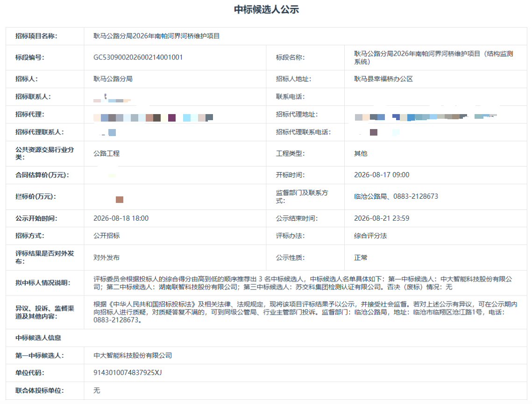This screenshot has width=532, height=404.
Task: Click the 监督部门及联系方式 label
Action: [302, 196]
